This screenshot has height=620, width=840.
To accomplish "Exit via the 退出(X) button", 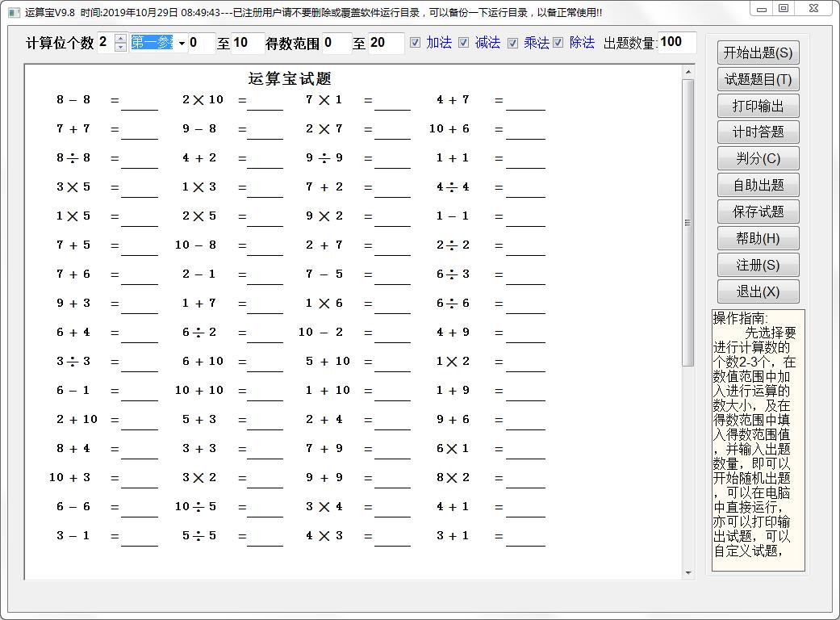I will [x=758, y=291].
